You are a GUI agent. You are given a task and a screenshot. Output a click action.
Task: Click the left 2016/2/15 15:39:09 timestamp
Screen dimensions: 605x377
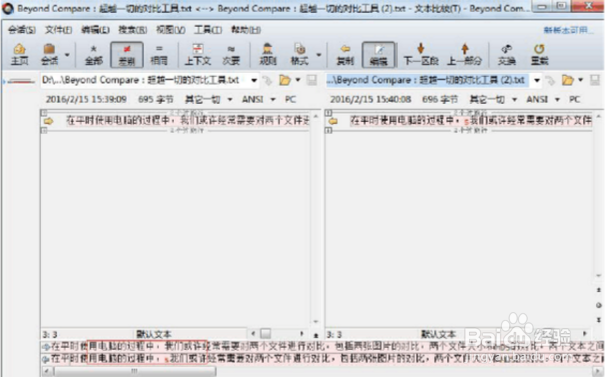(x=86, y=100)
